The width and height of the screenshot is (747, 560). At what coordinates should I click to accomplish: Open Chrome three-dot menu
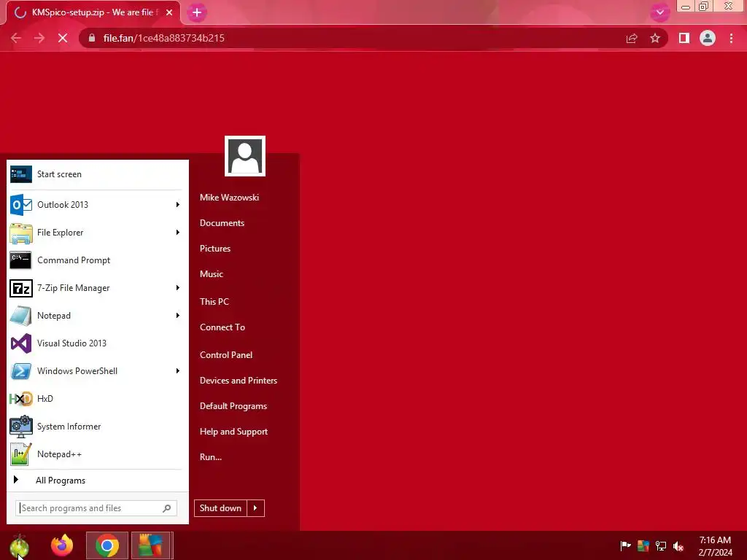(x=731, y=38)
